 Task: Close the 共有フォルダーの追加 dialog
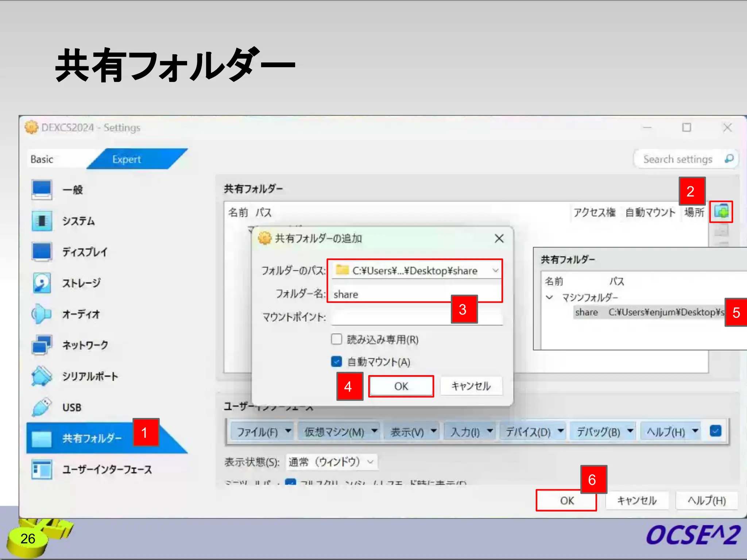point(499,238)
